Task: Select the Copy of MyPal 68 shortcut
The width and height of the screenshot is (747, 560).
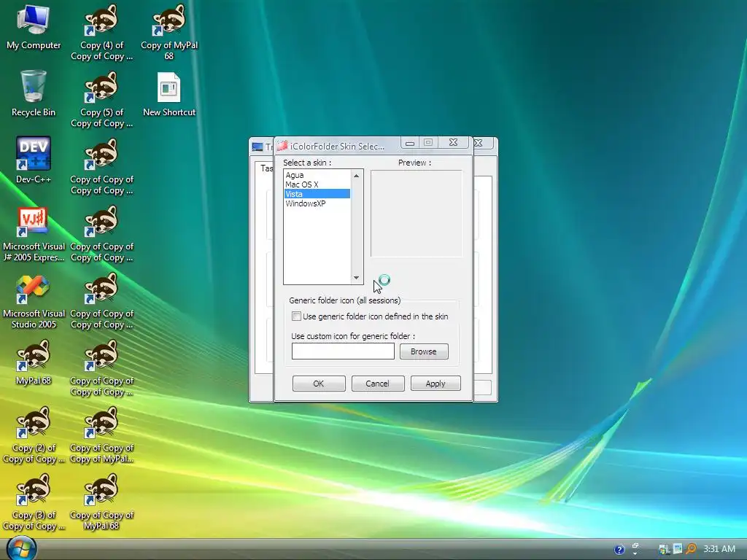Action: (x=169, y=32)
